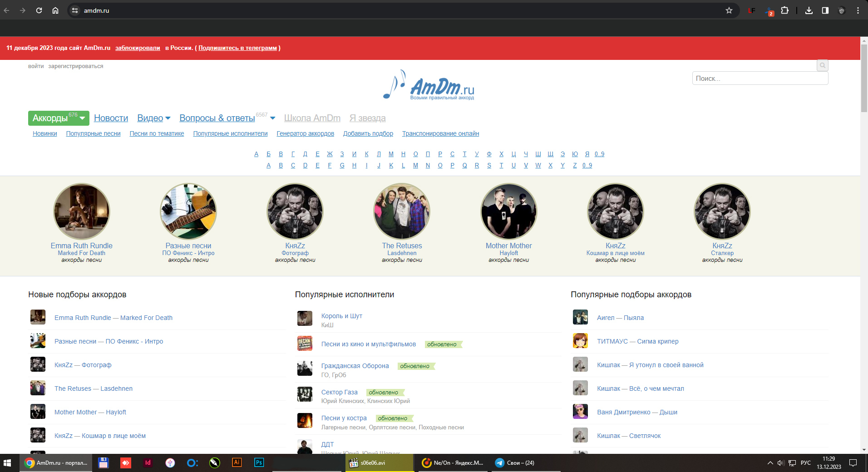Click Подпишитесь в телеграмм banner link
The height and width of the screenshot is (472, 868).
[237, 48]
